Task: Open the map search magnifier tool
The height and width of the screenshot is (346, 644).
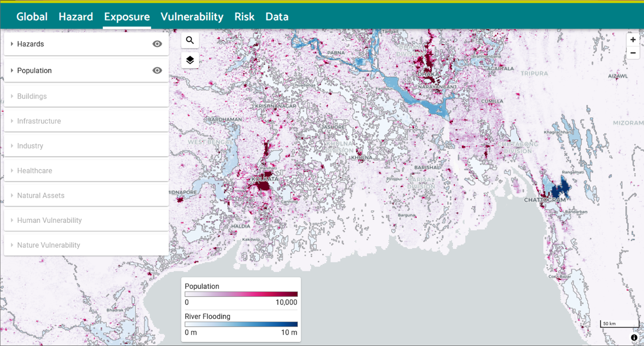Action: pyautogui.click(x=190, y=40)
